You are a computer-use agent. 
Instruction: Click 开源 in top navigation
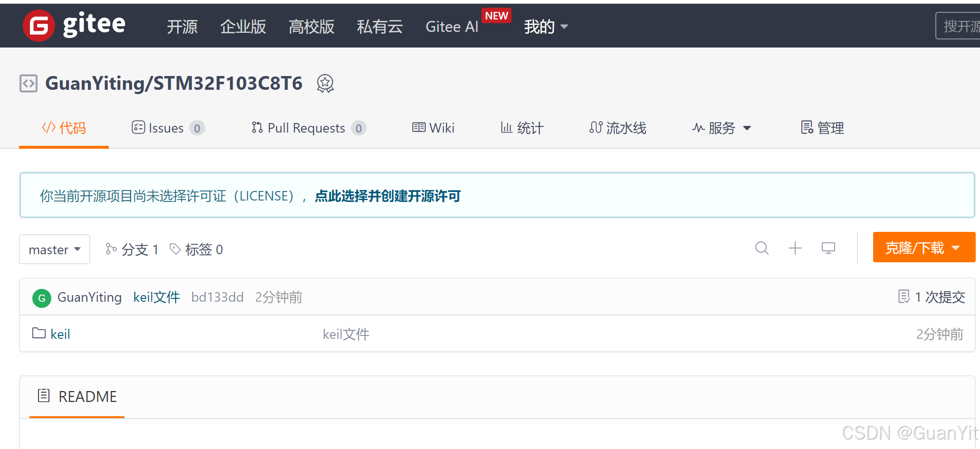[x=182, y=27]
